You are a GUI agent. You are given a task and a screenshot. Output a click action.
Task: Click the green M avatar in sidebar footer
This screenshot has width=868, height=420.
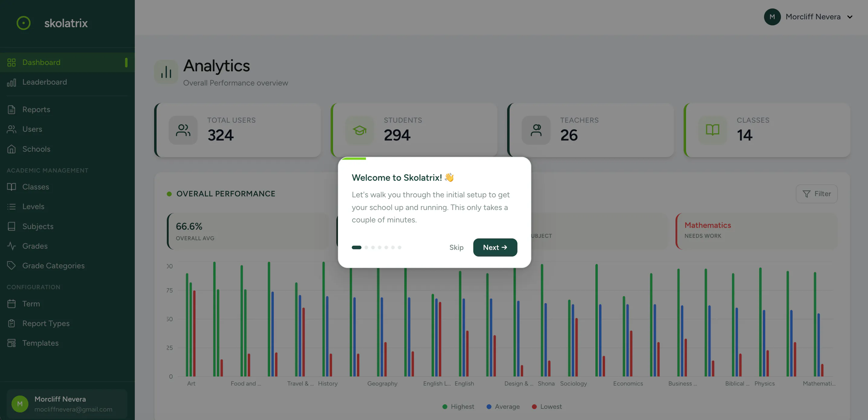tap(20, 404)
